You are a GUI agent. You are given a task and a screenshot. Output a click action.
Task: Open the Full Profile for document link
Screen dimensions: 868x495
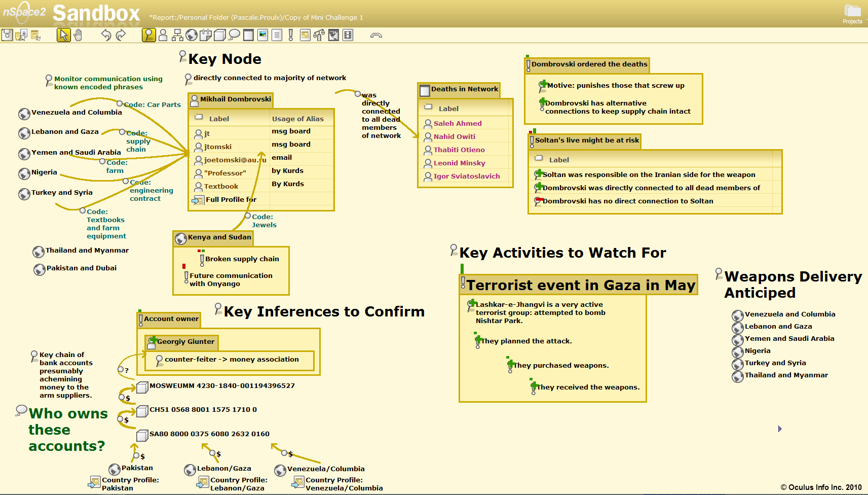pyautogui.click(x=198, y=200)
